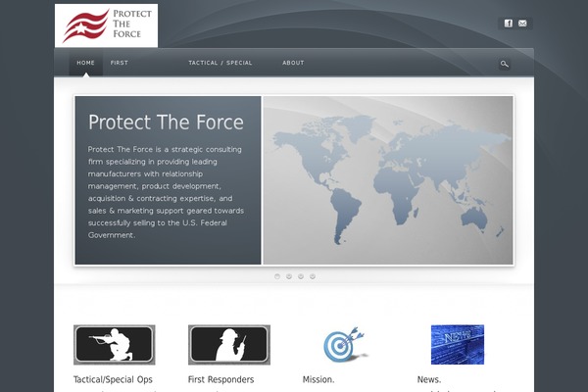Click the First Responders silhouette image

(229, 345)
